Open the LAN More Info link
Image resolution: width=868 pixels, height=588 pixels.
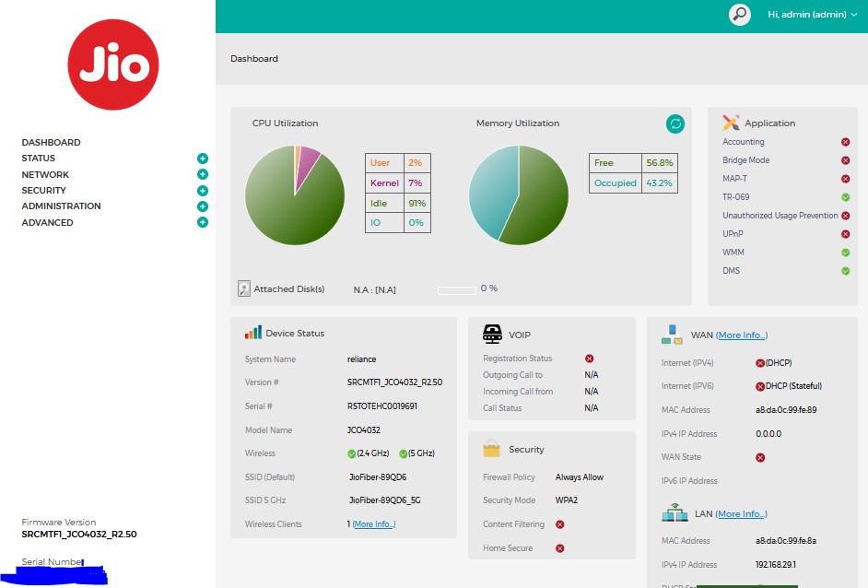[741, 513]
